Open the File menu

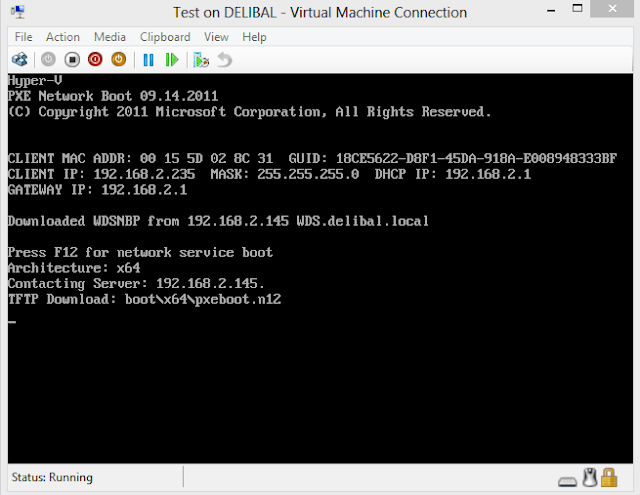[x=23, y=37]
